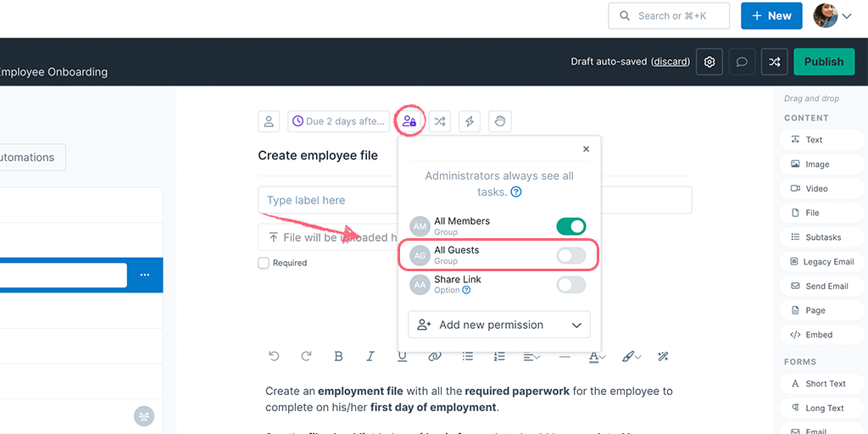Click the discard draft link
Image resolution: width=868 pixels, height=434 pixels.
click(670, 61)
